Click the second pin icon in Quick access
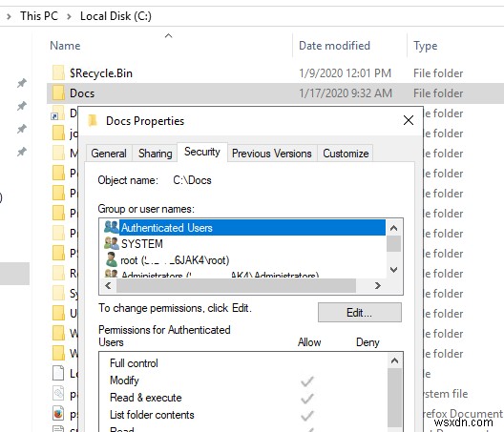The image size is (504, 432). (22, 106)
